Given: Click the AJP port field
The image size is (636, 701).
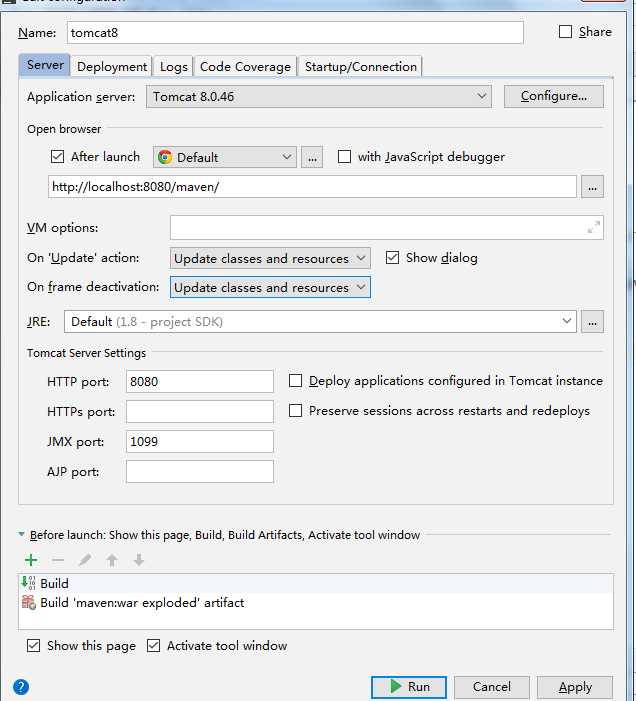Looking at the screenshot, I should coord(200,472).
